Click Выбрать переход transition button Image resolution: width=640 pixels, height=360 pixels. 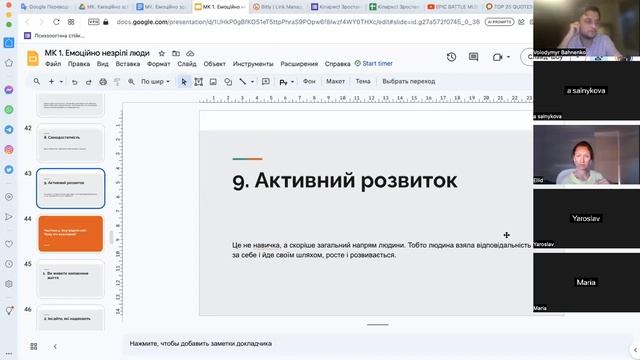[409, 81]
